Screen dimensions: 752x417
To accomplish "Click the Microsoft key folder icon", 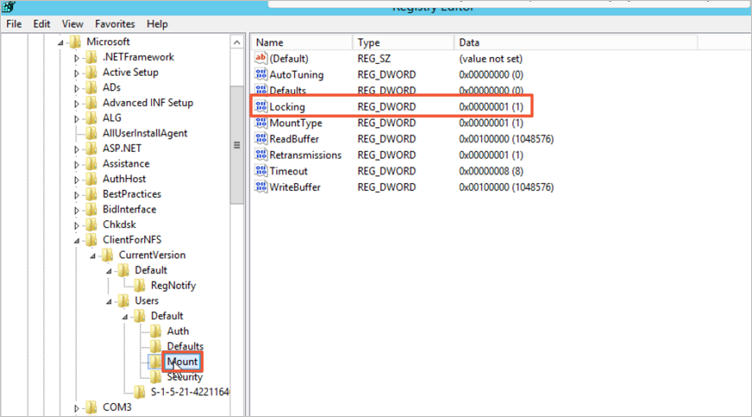I will (75, 42).
